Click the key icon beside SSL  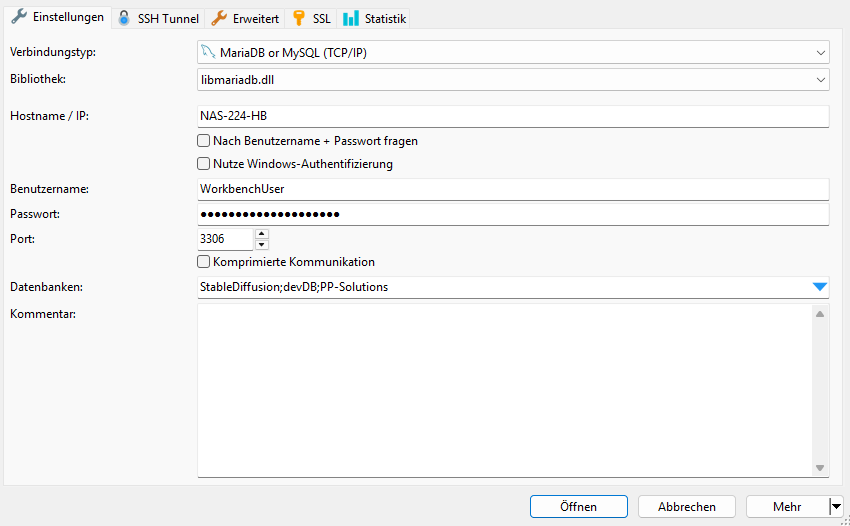point(298,19)
